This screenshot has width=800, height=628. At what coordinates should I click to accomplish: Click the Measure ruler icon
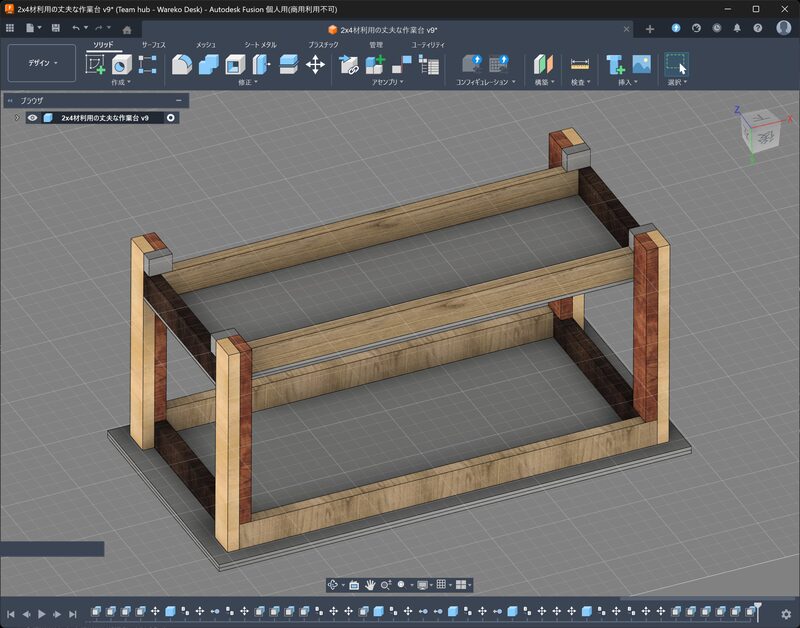[x=580, y=65]
